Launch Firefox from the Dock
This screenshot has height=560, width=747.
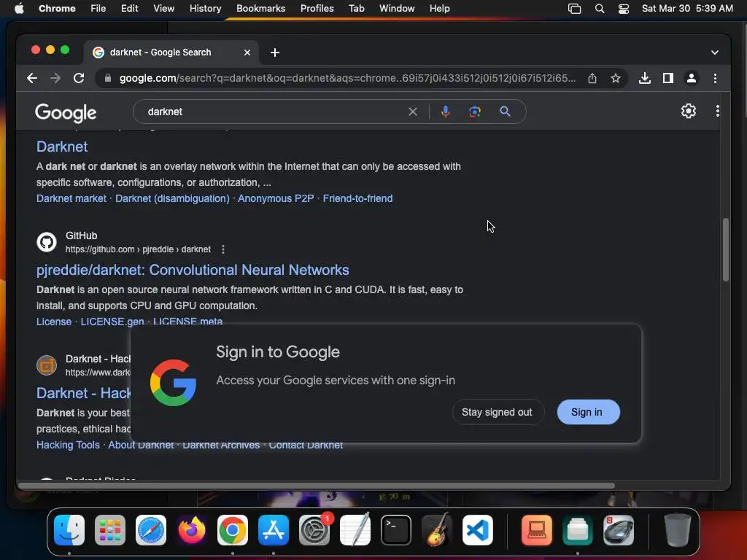click(x=192, y=530)
